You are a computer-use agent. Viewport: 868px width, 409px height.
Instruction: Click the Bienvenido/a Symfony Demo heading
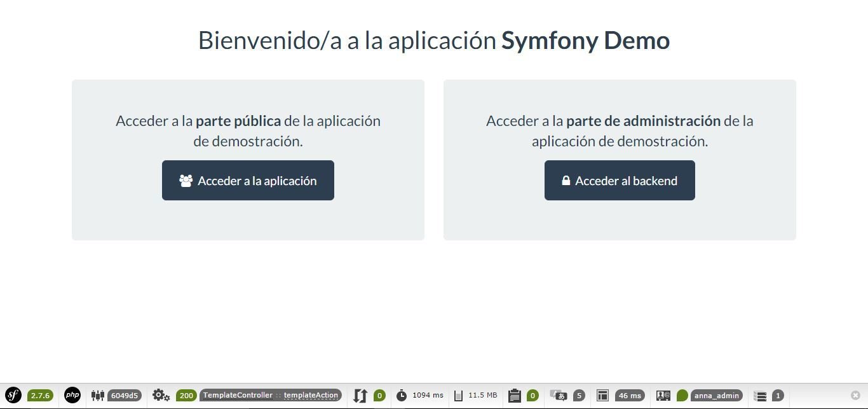coord(434,40)
